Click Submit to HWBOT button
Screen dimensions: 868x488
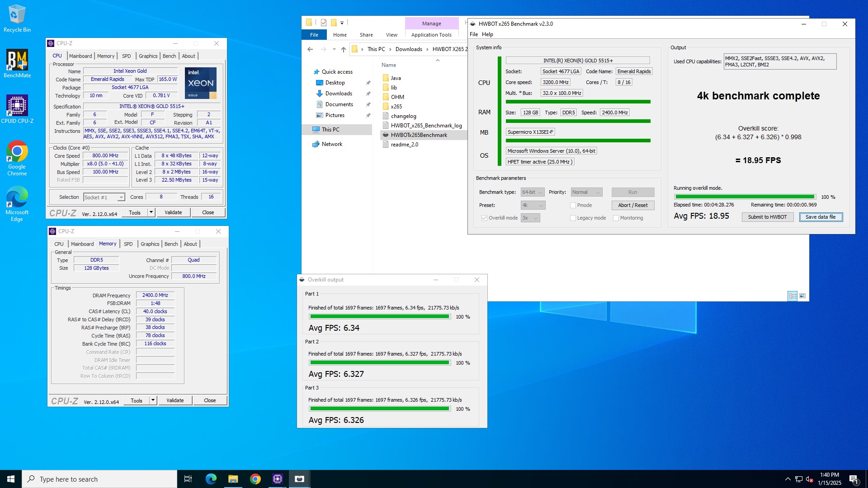point(767,217)
